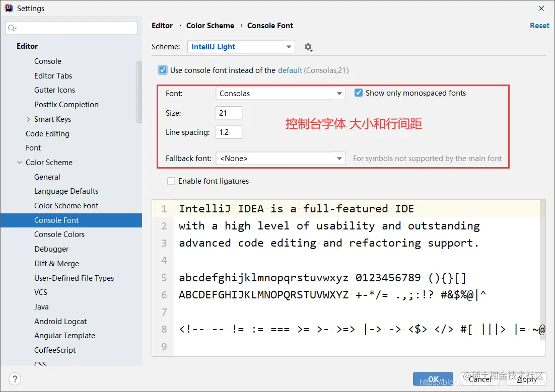Toggle Show only monospaced fonts checkbox
555x392 pixels.
pyautogui.click(x=359, y=93)
